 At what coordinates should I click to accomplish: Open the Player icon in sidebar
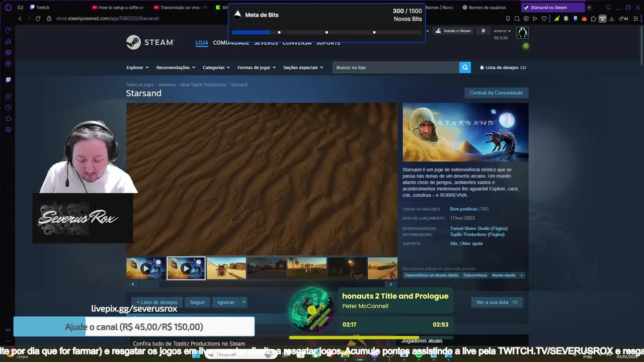8,96
